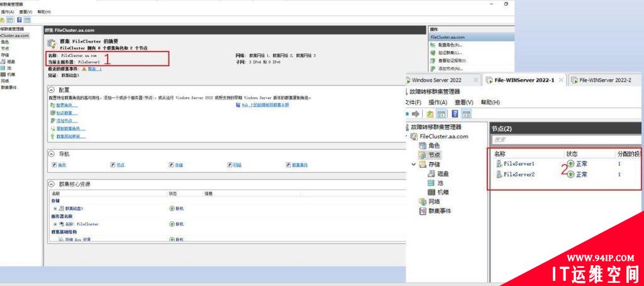Click online status icon of 群集磁盘3
Image resolution: width=644 pixels, height=286 pixels.
pos(172,209)
